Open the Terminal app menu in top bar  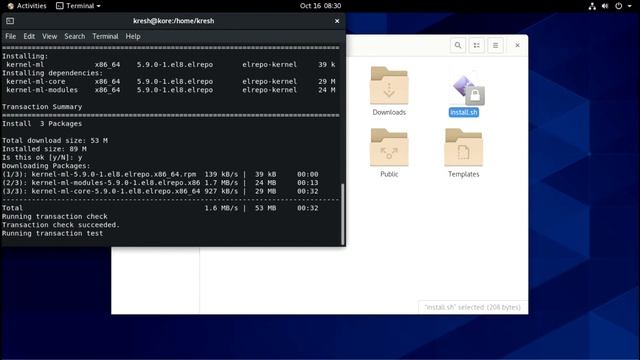tap(78, 6)
